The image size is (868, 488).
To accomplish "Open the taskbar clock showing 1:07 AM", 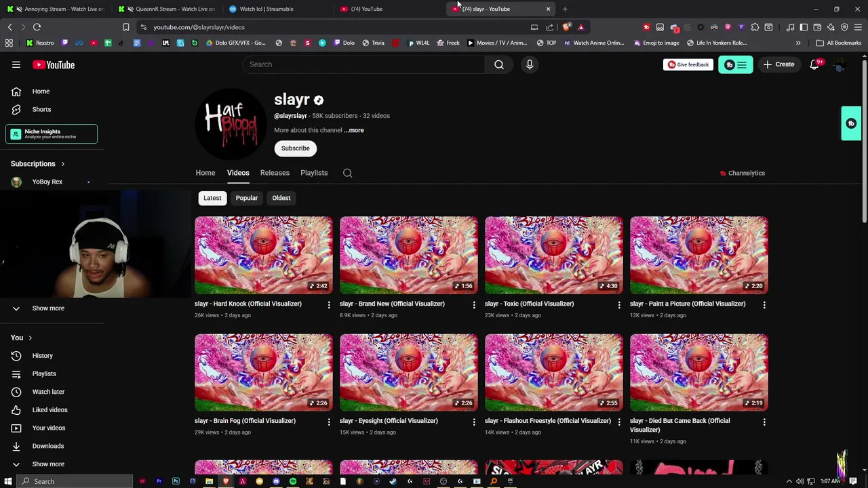I will [831, 481].
